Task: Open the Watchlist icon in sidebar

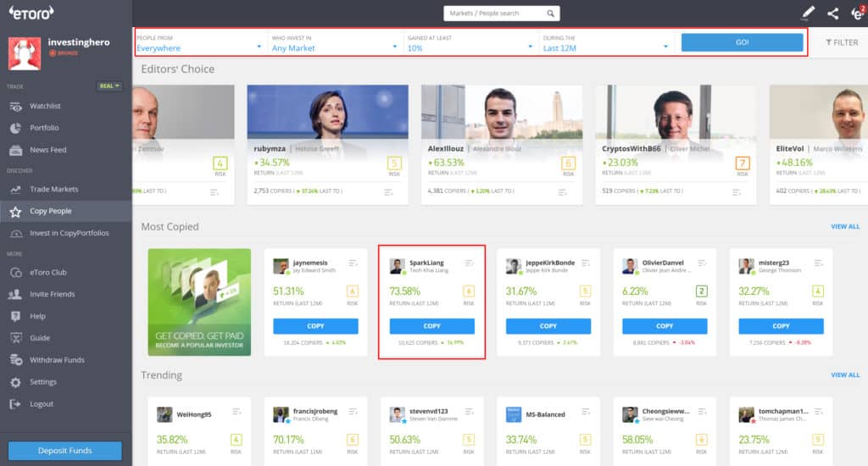Action: (15, 106)
